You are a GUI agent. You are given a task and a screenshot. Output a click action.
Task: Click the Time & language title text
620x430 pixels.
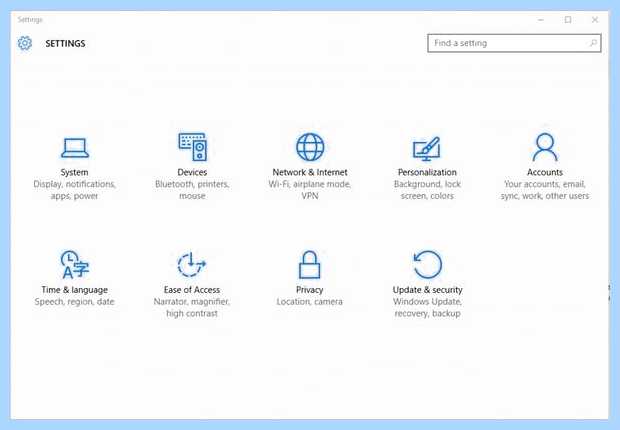(x=75, y=290)
